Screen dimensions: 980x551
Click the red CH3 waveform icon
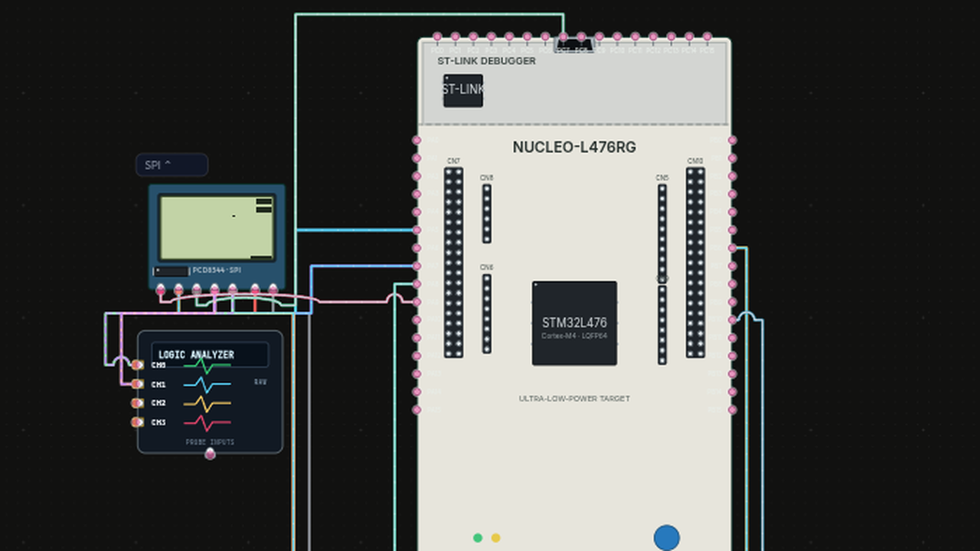click(x=207, y=422)
